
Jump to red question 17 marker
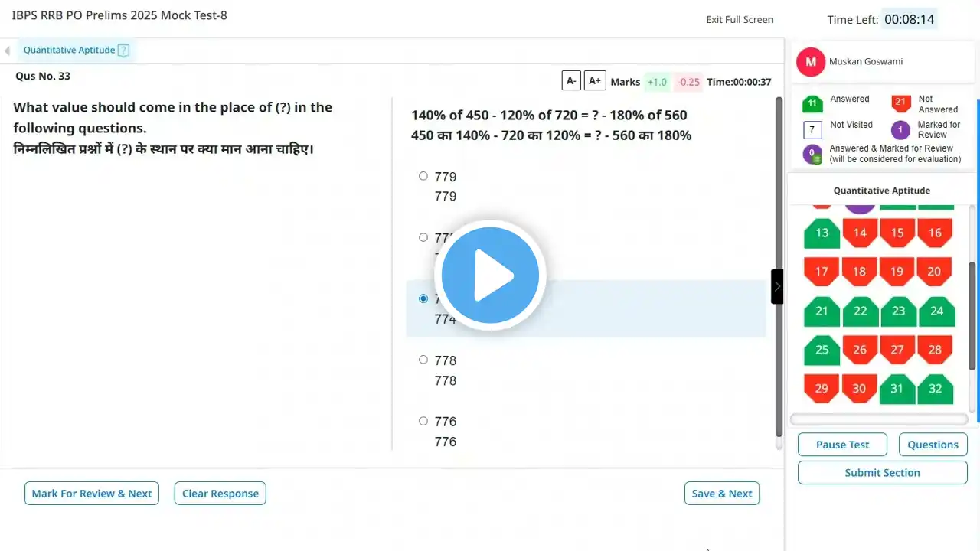(x=822, y=271)
